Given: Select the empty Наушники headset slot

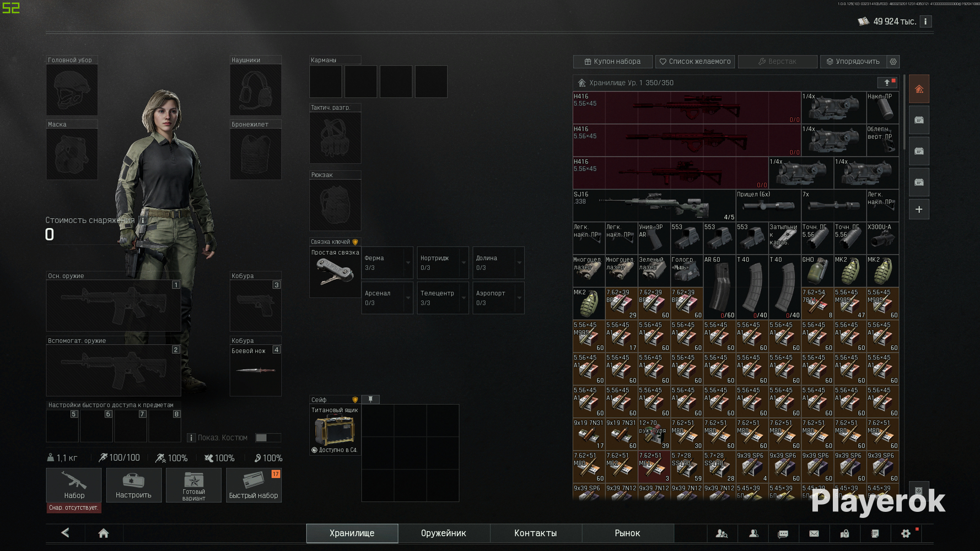Looking at the screenshot, I should pos(256,90).
